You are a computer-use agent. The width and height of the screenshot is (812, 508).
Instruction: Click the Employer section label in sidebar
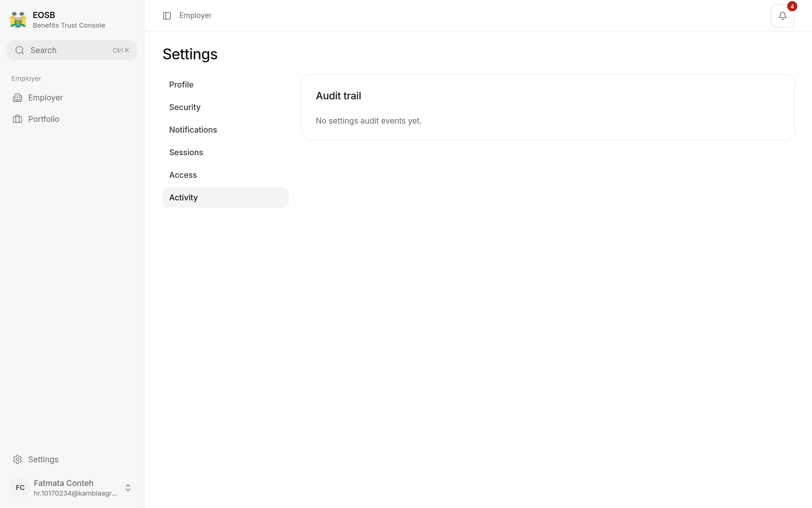click(x=26, y=78)
